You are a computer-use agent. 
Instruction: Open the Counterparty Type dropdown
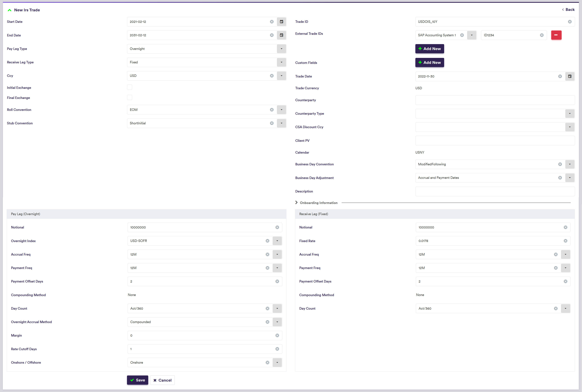click(569, 113)
